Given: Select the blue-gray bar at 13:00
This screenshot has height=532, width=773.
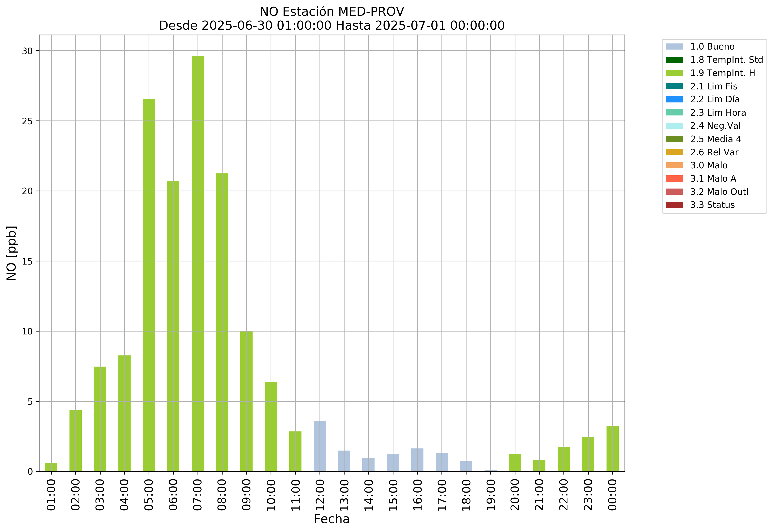Looking at the screenshot, I should pos(344,461).
